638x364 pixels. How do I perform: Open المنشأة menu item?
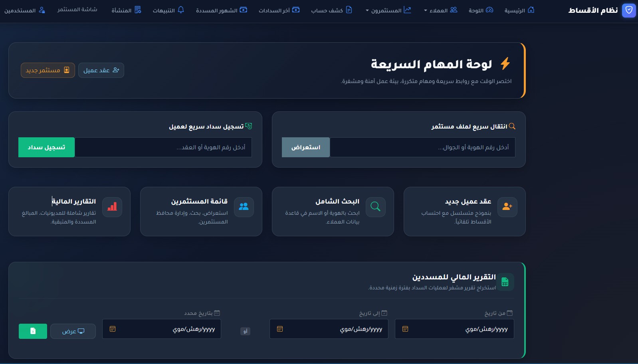[126, 10]
